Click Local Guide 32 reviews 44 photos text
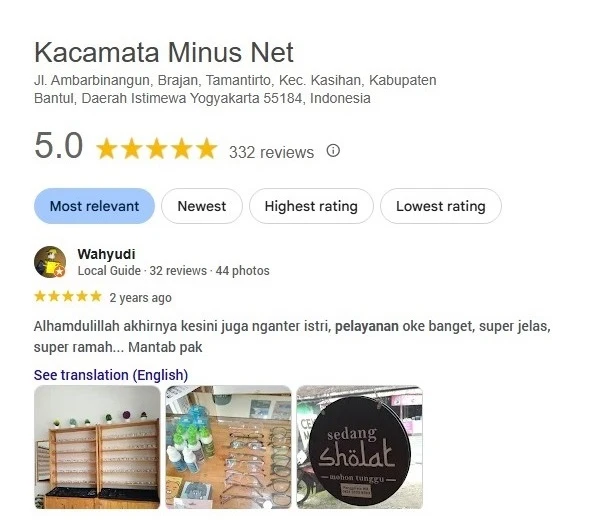Viewport: 600px width, 523px height. click(x=173, y=270)
